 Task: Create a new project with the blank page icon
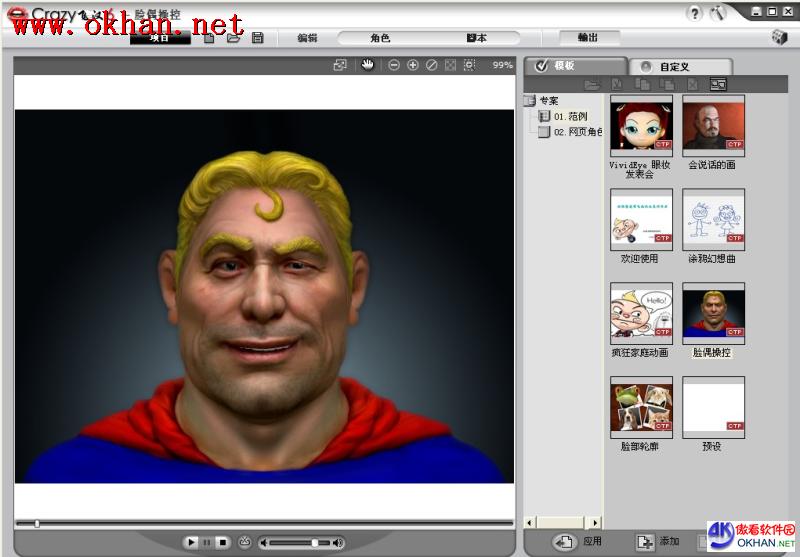(209, 38)
